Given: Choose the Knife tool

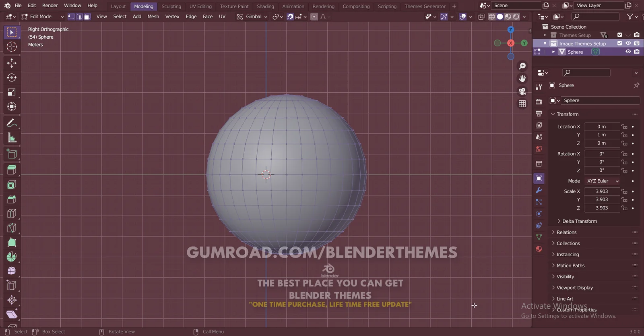Looking at the screenshot, I should pos(12,228).
